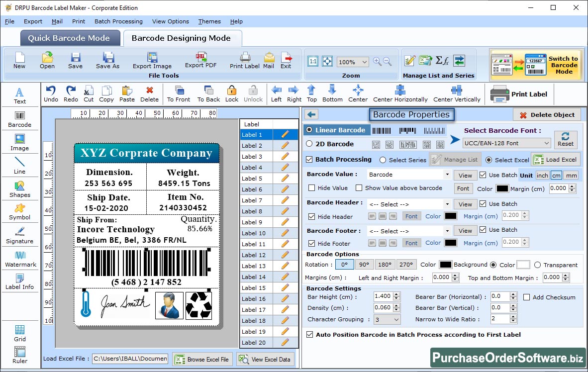Screen dimensions: 588x372
Task: Click the Browse Excel File button
Action: click(x=202, y=359)
